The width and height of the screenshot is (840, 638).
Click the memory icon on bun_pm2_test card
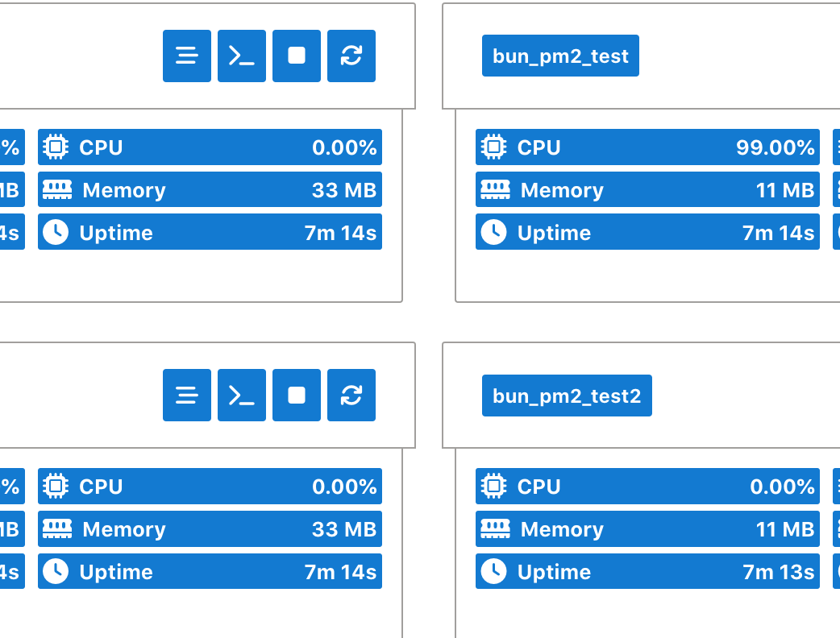click(494, 189)
